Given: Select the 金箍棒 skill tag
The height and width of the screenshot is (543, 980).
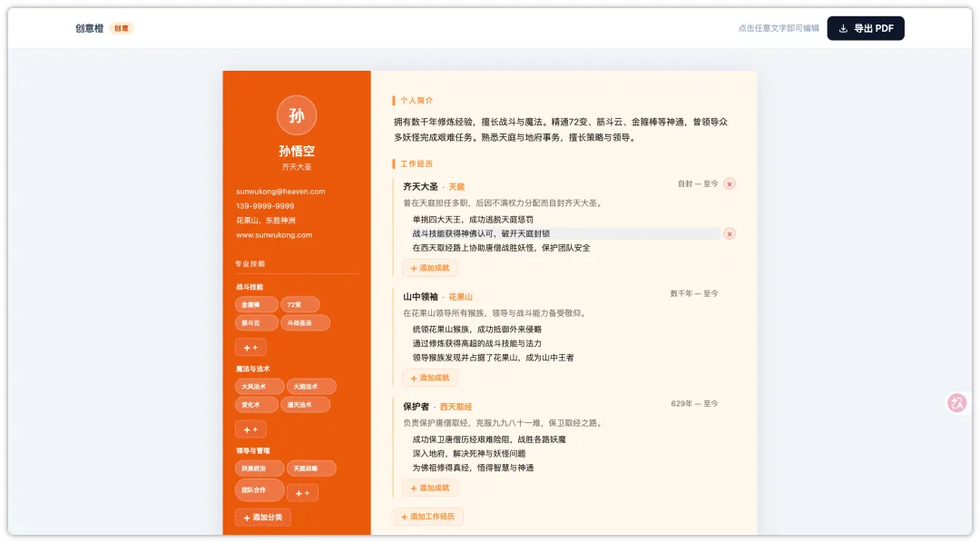Looking at the screenshot, I should tap(256, 305).
